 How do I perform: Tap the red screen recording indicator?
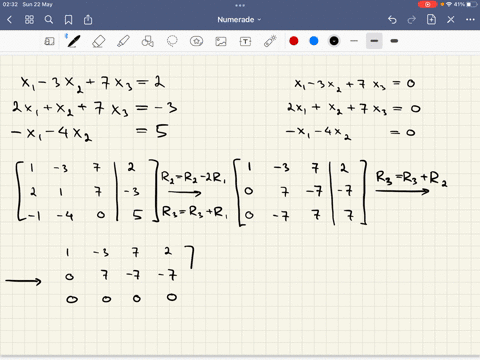point(428,4)
